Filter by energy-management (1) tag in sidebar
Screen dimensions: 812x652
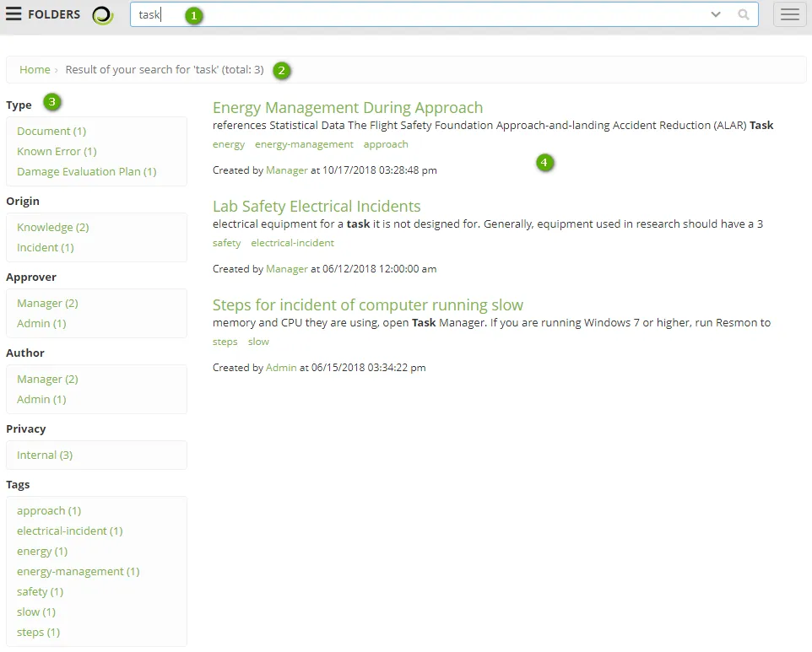(78, 571)
